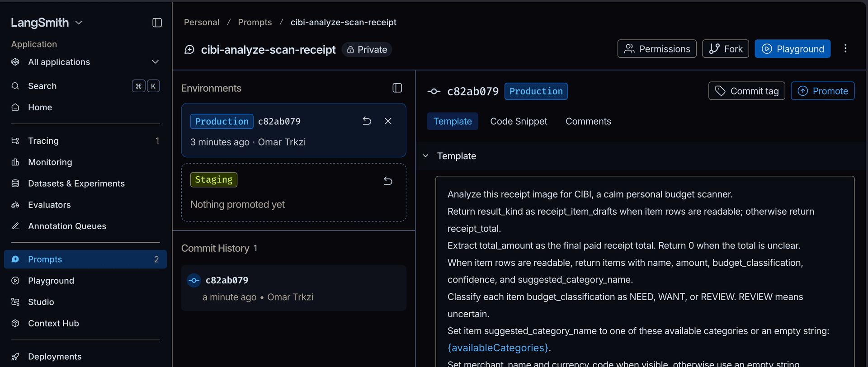Click the {availableCategories} variable
The image size is (868, 367).
(x=498, y=348)
